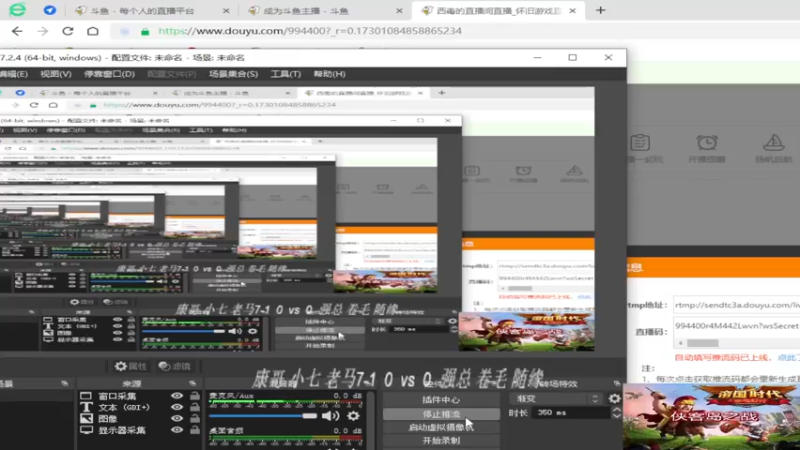Click the monitor icon of 显示器采集 source
The image size is (800, 450).
pos(86,430)
